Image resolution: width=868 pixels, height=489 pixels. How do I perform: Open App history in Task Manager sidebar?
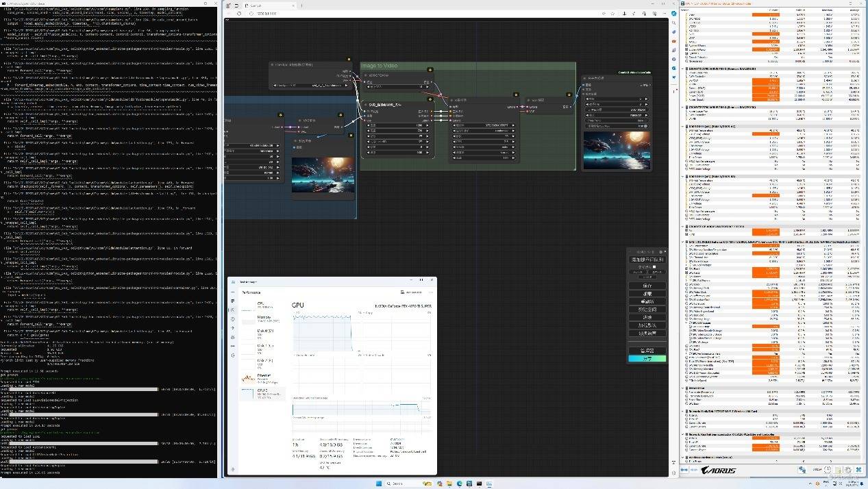[x=233, y=319]
